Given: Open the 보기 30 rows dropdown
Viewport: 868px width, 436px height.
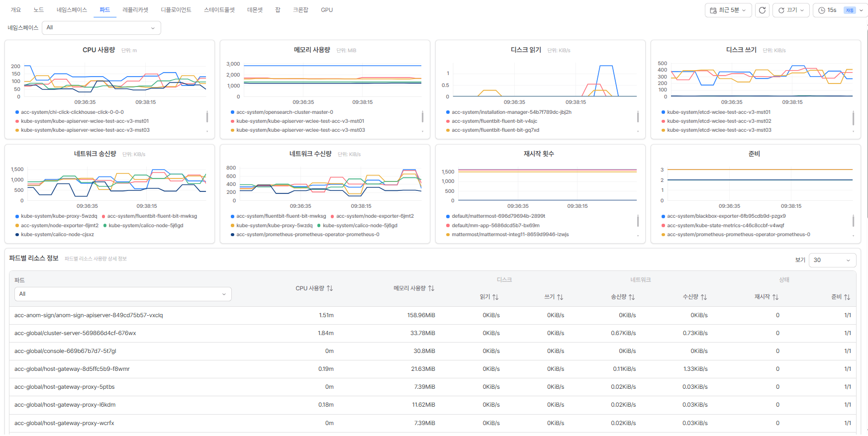Looking at the screenshot, I should tap(833, 260).
